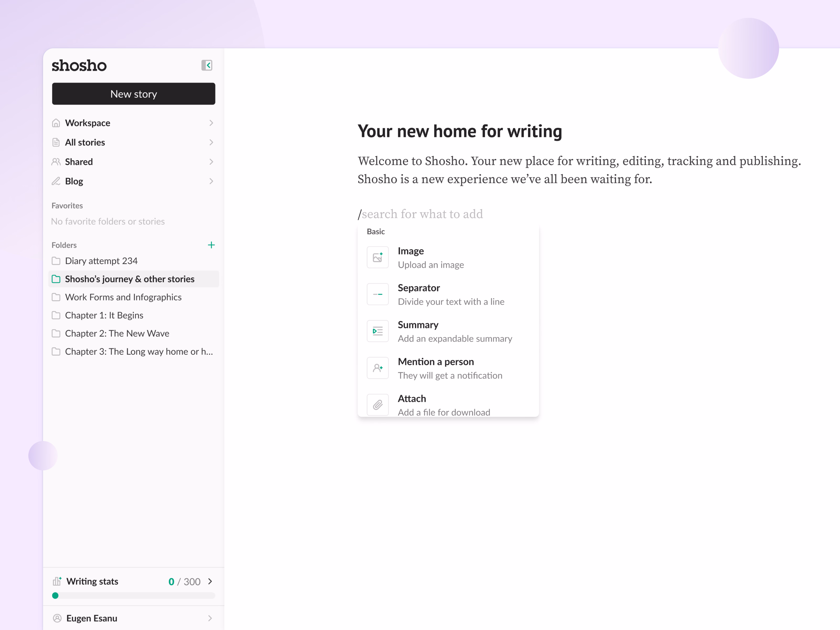Open Chapter 2: The New Wave folder

[134, 333]
